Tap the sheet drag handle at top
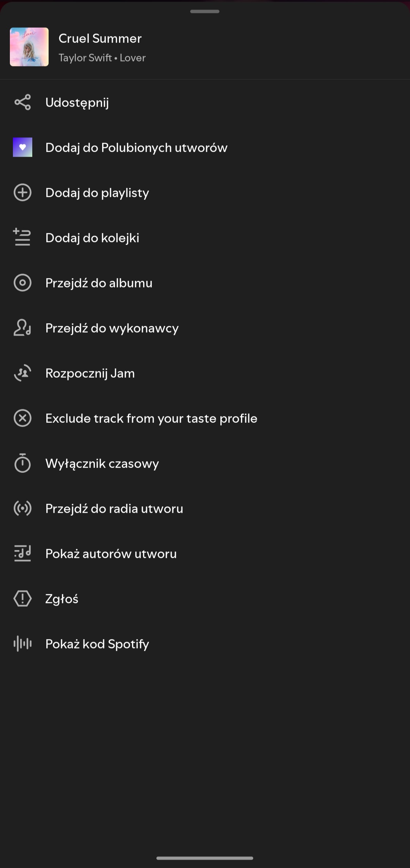 click(x=205, y=11)
